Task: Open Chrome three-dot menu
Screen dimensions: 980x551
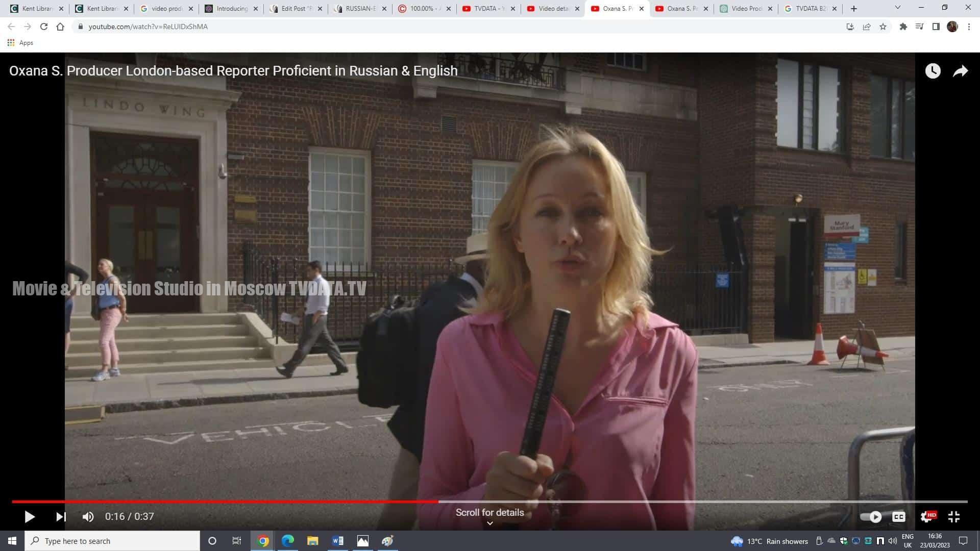Action: (x=969, y=27)
